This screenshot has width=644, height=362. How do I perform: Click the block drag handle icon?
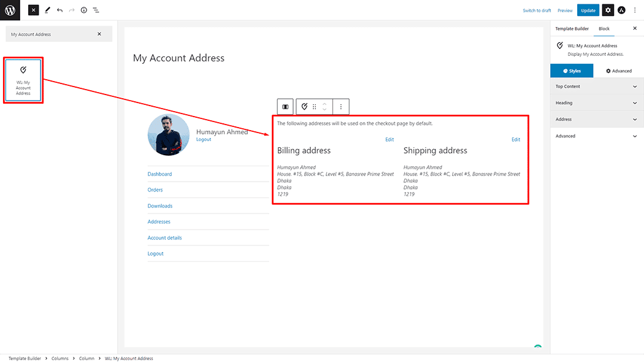314,106
